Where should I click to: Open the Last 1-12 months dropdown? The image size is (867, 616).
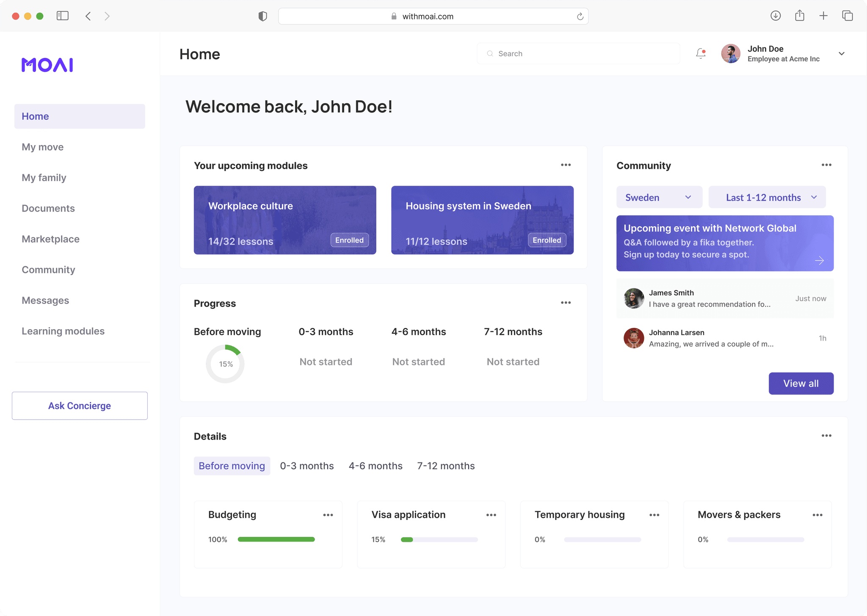(x=767, y=197)
